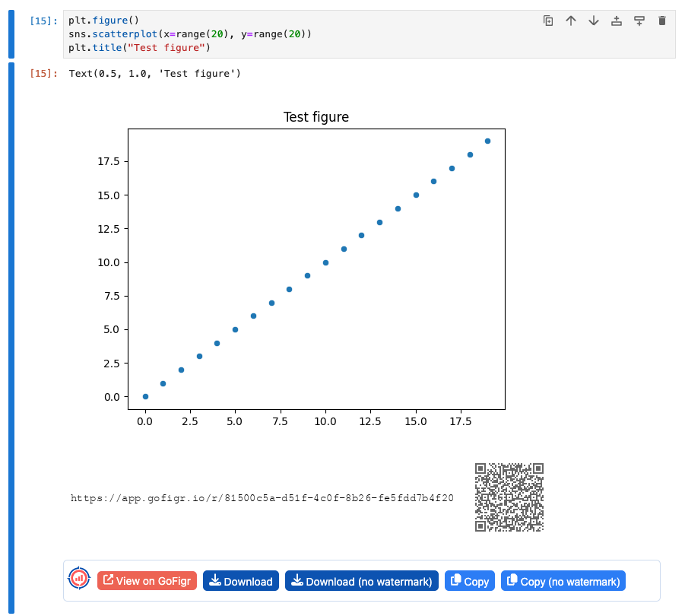Open the gofigr.io revision link
Viewport: 685px width, 616px height.
click(262, 498)
